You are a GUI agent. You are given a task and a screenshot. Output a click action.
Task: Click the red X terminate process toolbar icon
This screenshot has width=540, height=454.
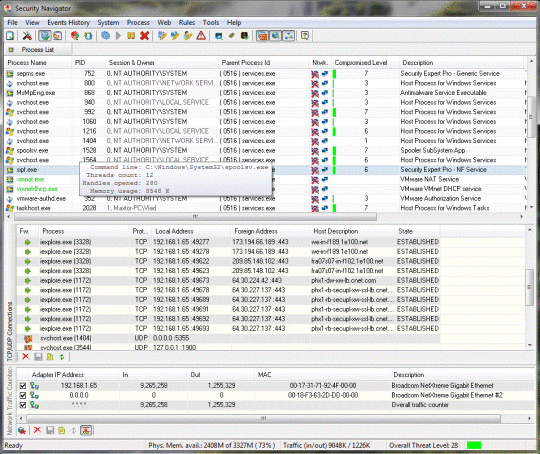(144, 35)
